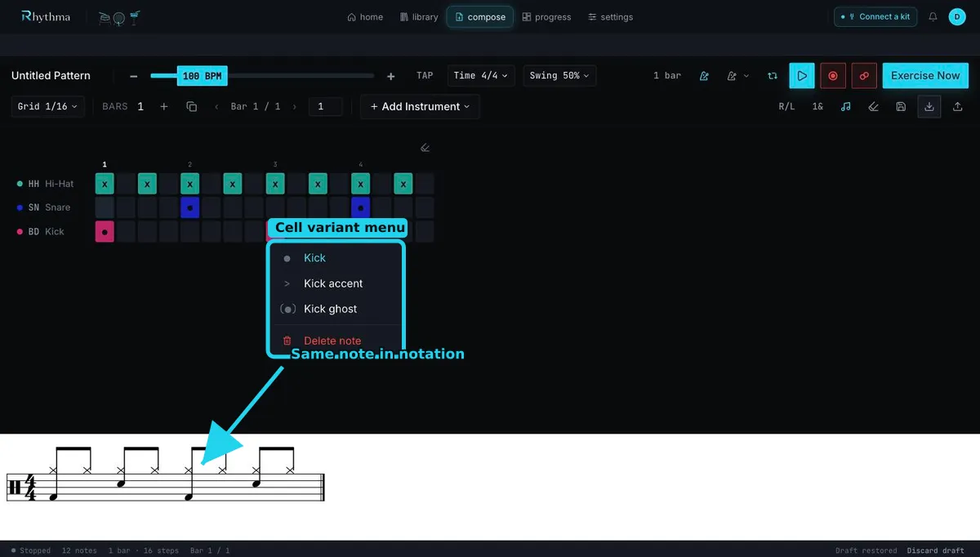Add a bar with plus next to BARS
The width and height of the screenshot is (980, 557).
[x=163, y=107]
